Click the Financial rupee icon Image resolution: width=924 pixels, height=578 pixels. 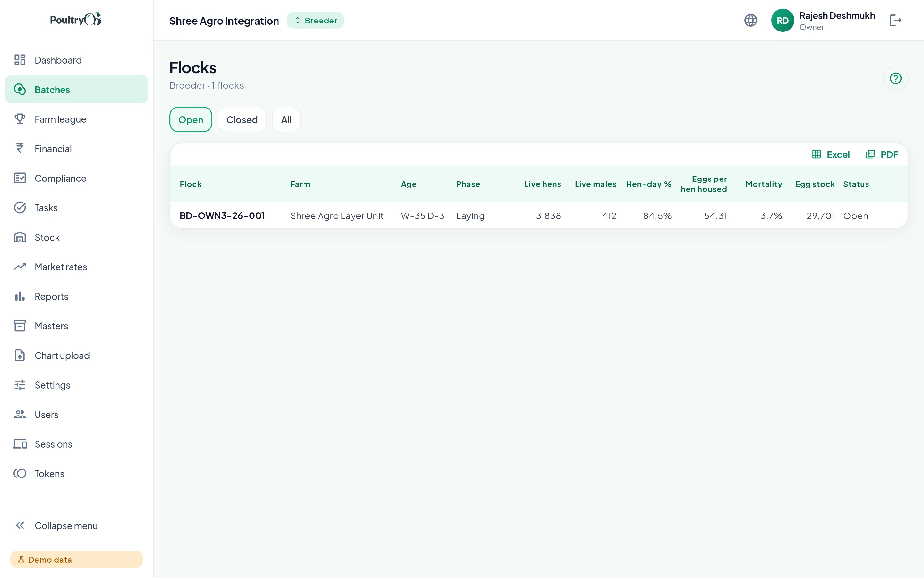pyautogui.click(x=20, y=149)
